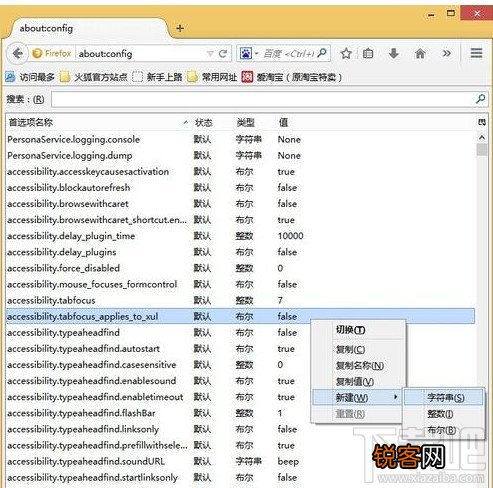Focus the preferences search field
Image resolution: width=493 pixels, height=488 pixels.
(x=263, y=99)
